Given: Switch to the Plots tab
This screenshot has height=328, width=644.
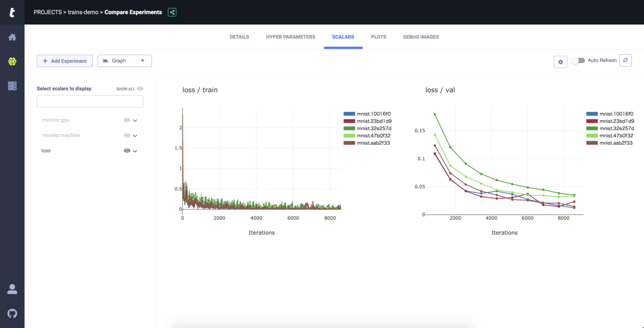Looking at the screenshot, I should tap(379, 37).
